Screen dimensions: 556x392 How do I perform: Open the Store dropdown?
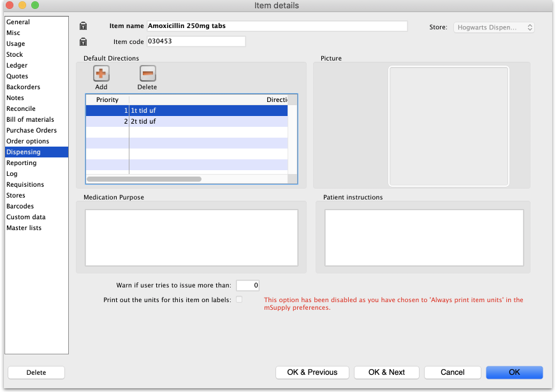494,27
